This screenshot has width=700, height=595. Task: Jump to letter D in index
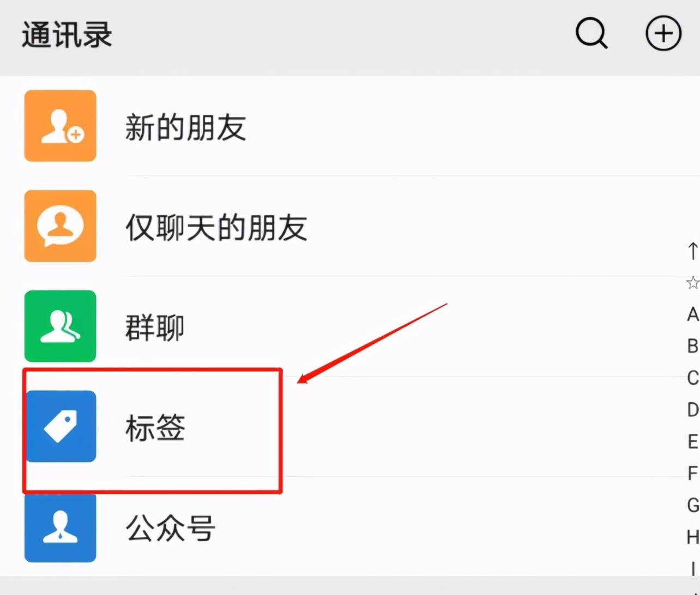click(x=692, y=409)
